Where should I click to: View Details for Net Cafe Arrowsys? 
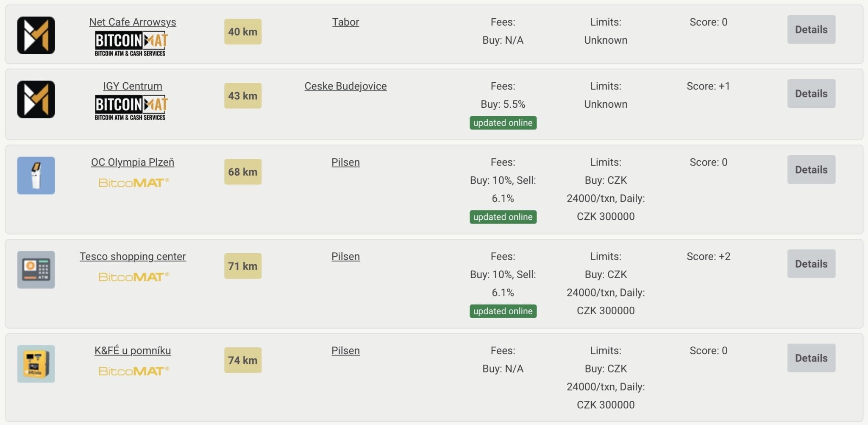tap(811, 29)
